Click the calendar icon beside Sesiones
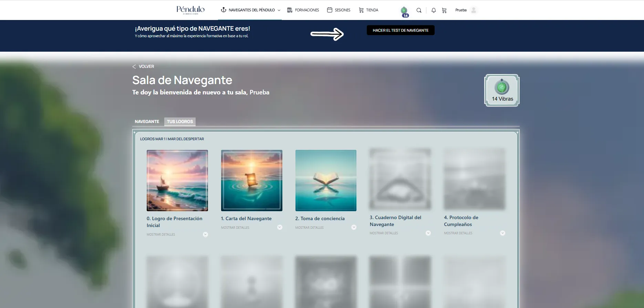This screenshot has height=308, width=644. point(330,10)
